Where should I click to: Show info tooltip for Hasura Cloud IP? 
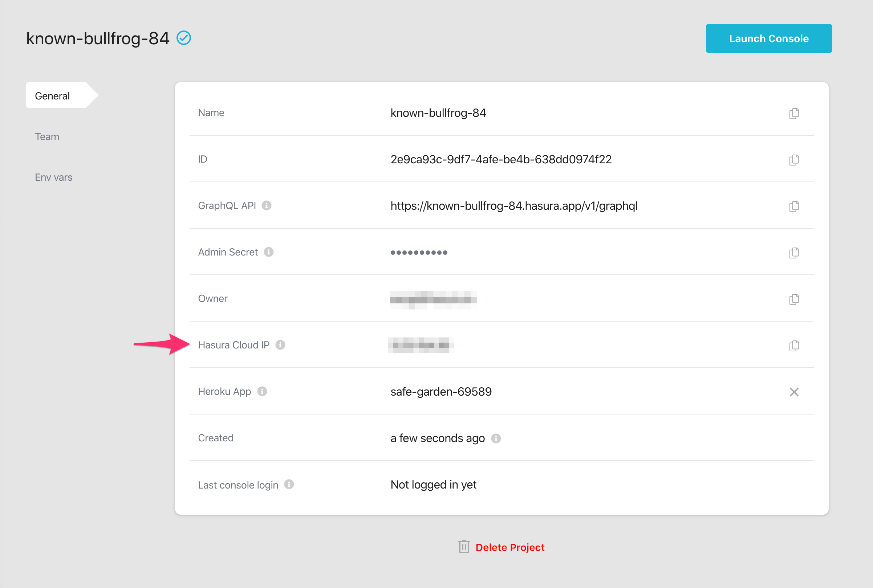pyautogui.click(x=280, y=344)
